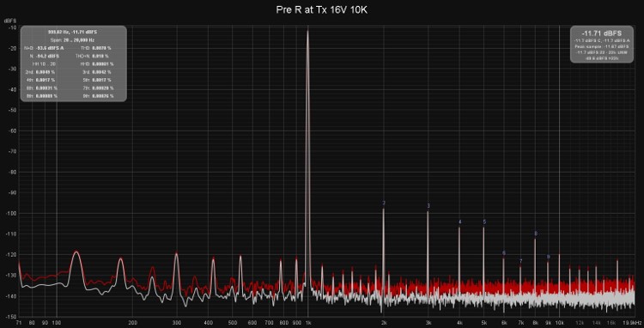Click the 'Span: 20 .. 20,000 Hz' text
Image resolution: width=644 pixels, height=328 pixels.
pos(73,40)
